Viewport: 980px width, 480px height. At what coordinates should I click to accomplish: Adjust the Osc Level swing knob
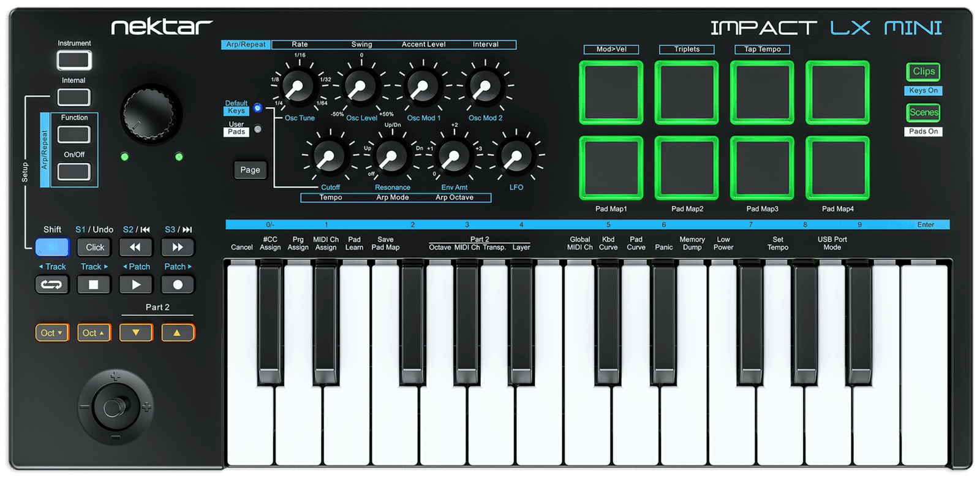(361, 87)
